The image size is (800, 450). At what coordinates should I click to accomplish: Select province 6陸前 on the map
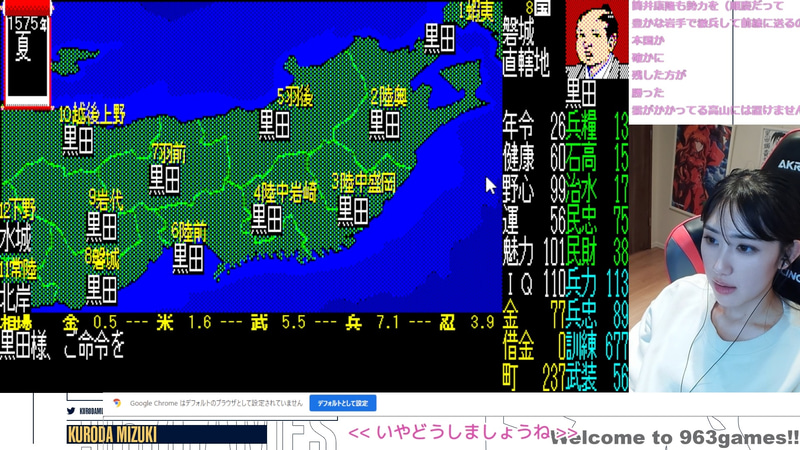[x=189, y=232]
